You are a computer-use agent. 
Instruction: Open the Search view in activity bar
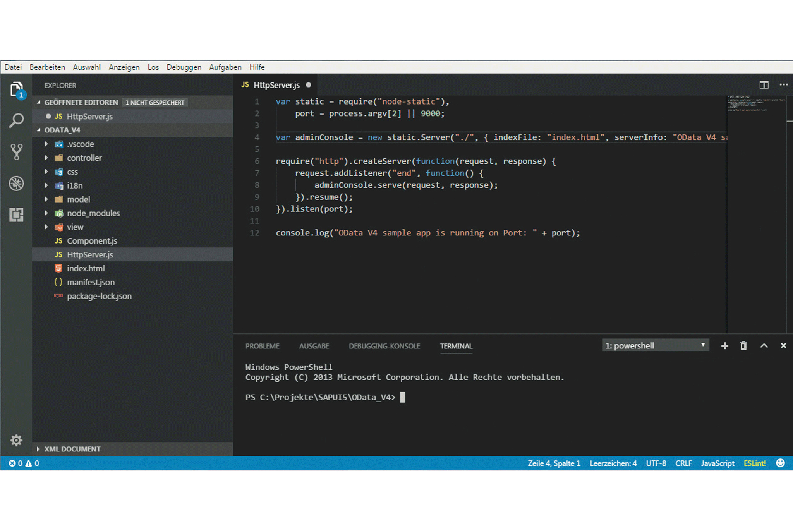pyautogui.click(x=16, y=120)
